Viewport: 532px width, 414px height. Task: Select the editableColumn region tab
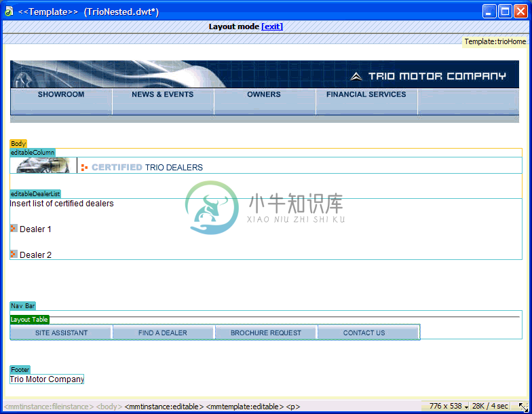tap(33, 152)
